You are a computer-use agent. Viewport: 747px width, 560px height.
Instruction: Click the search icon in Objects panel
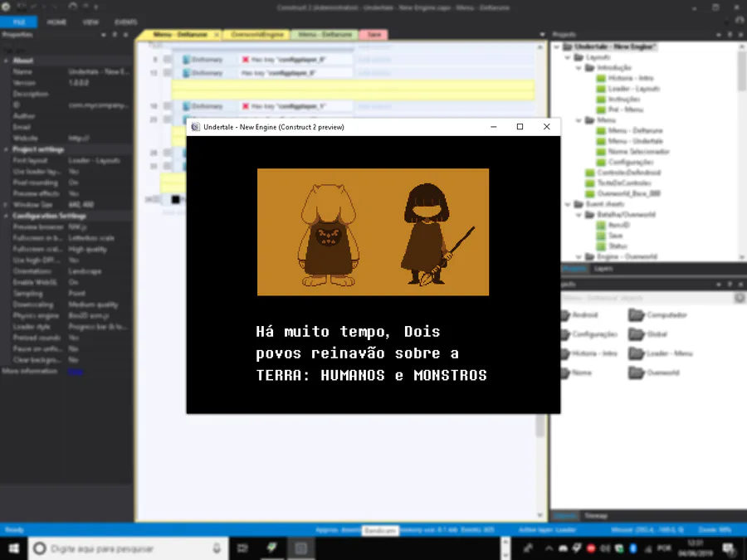[739, 298]
